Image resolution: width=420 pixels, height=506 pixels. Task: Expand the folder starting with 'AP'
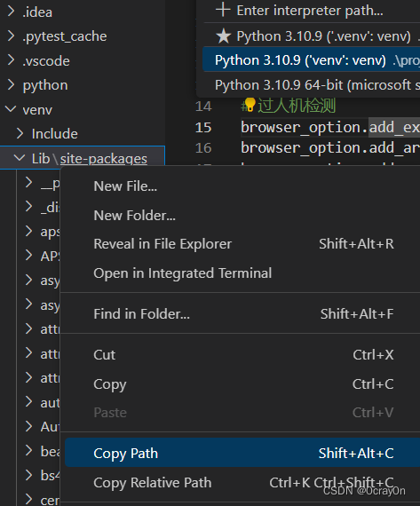(28, 256)
